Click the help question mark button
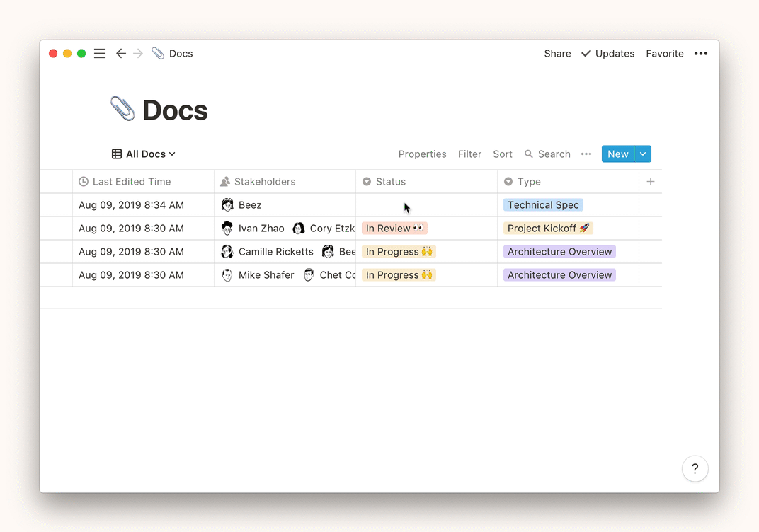Screen dimensions: 759x532 tap(695, 468)
